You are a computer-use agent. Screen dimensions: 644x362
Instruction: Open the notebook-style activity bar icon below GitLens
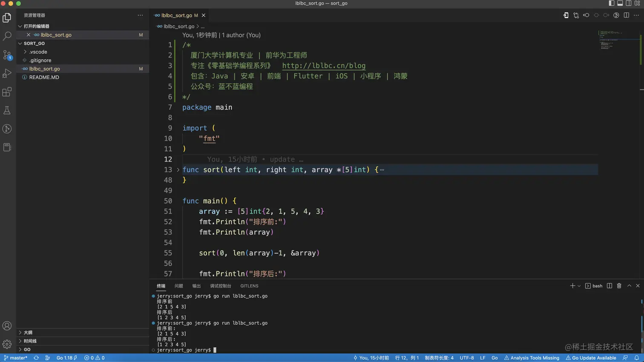pyautogui.click(x=7, y=147)
